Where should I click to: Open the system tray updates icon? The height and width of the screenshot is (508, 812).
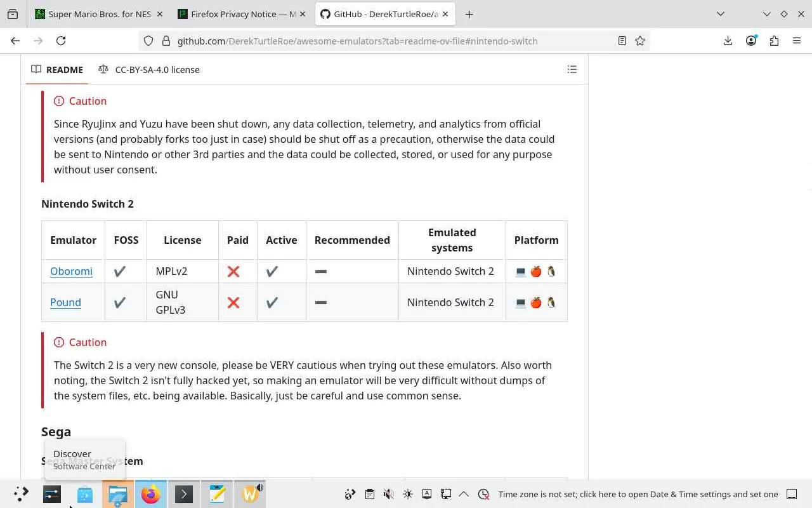(x=350, y=494)
